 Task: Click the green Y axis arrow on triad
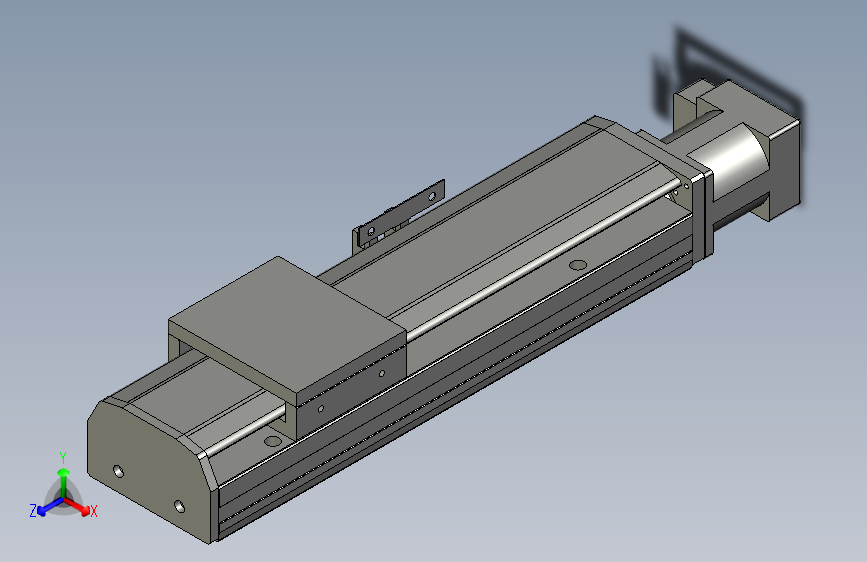click(64, 482)
